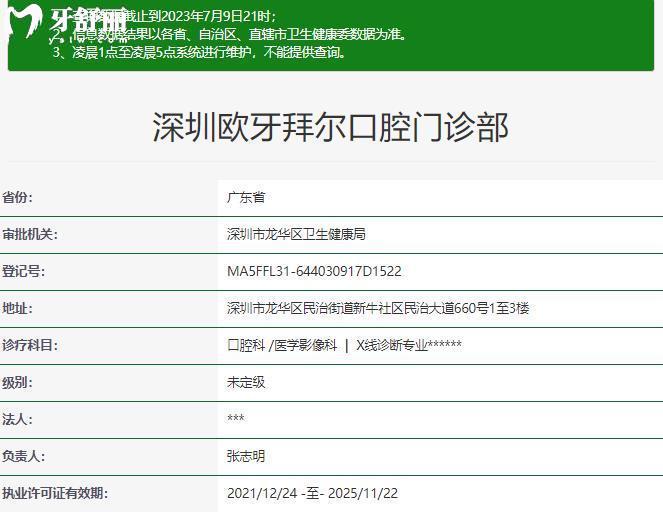This screenshot has height=512, width=663.
Task: Click the heading 深圳欧牙拜尔口腔门诊部
Action: tap(330, 127)
